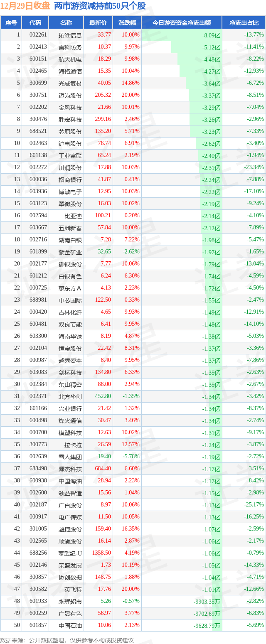Image resolution: width=266 pixels, height=644 pixels.
Task: Click the stock code 002202
Action: 38,107
